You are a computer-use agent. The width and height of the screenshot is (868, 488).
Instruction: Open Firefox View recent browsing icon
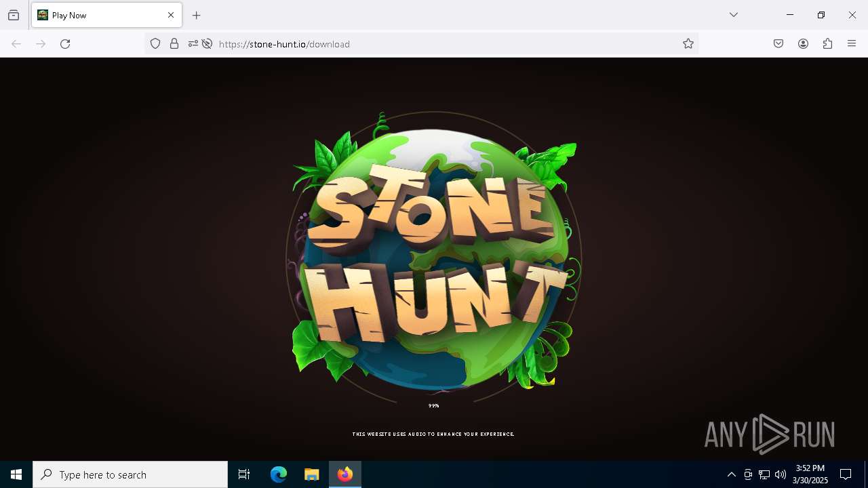[x=14, y=15]
